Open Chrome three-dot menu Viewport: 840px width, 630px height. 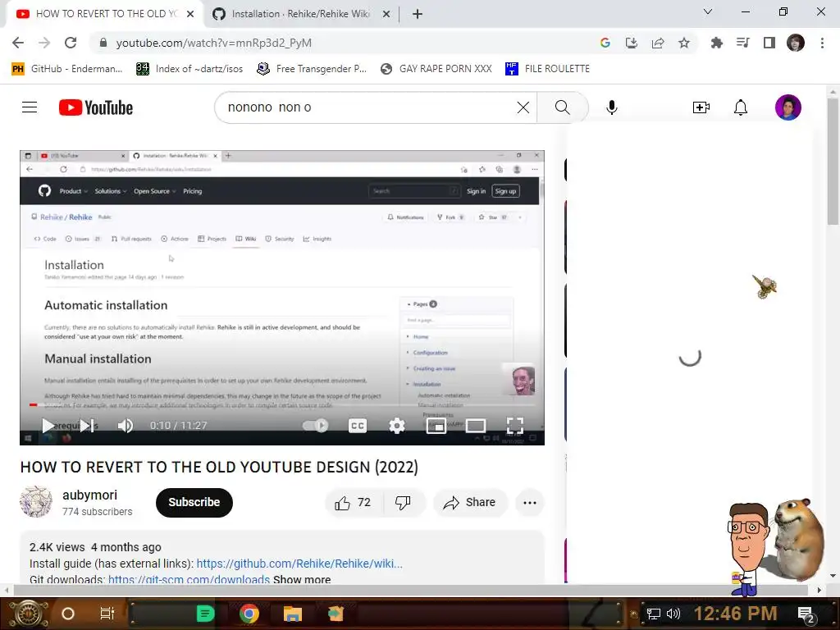822,43
